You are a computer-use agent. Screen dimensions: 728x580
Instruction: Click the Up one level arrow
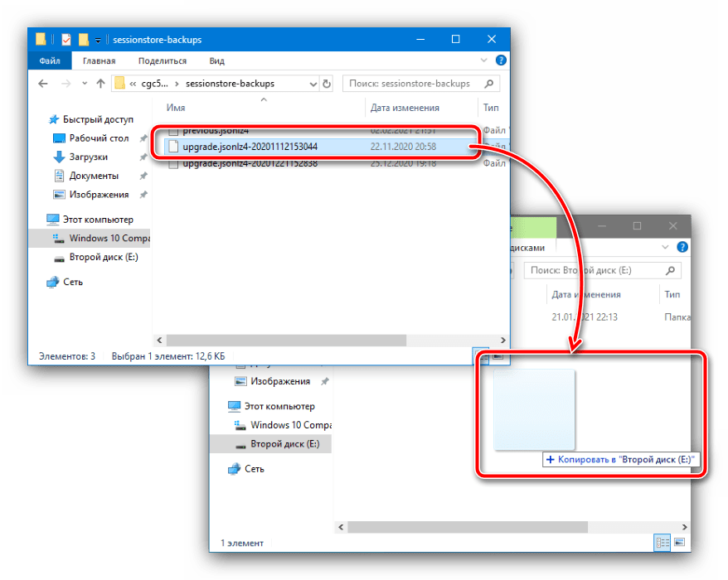tap(100, 84)
